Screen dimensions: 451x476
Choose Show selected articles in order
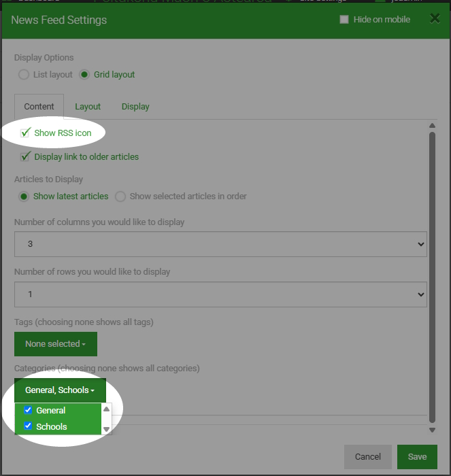[x=120, y=197]
